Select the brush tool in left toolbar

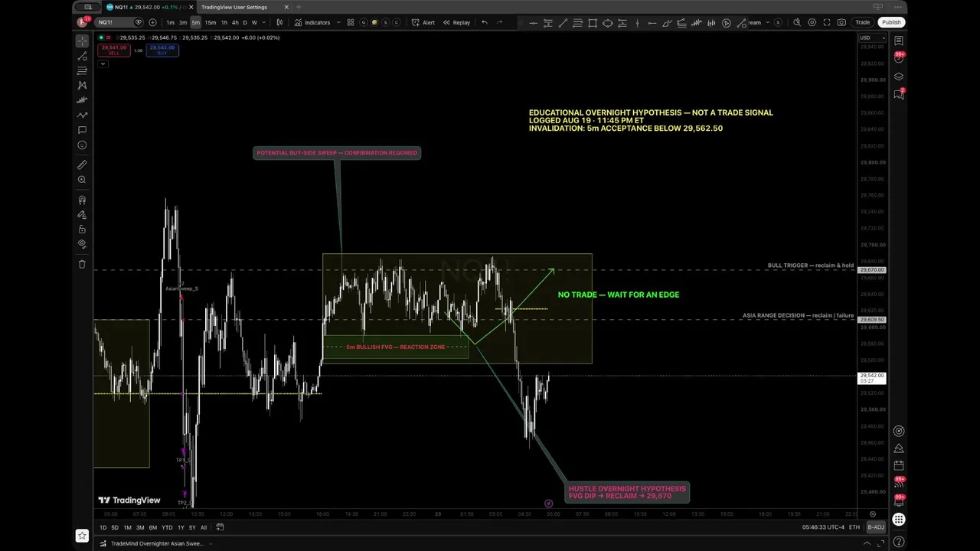[82, 115]
